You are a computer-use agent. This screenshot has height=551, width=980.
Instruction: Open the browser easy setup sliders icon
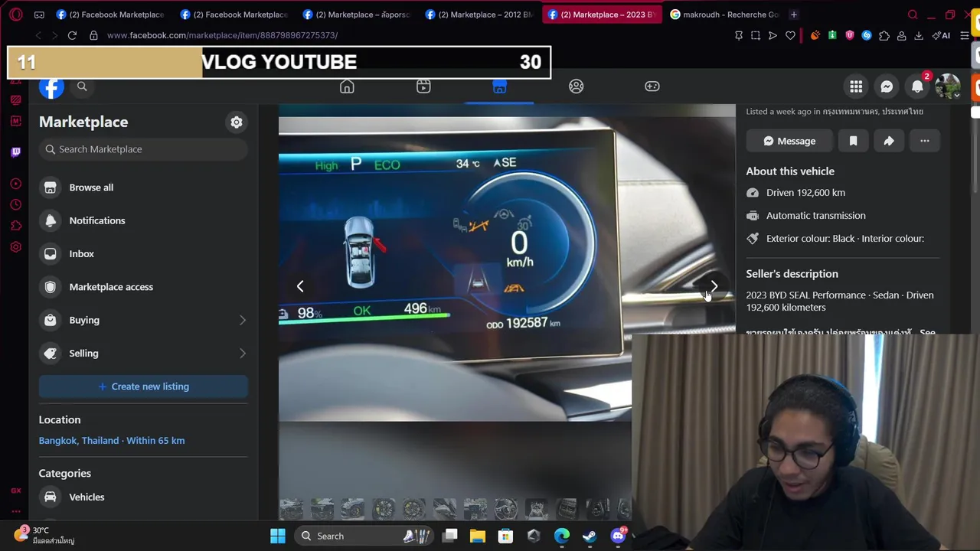[965, 35]
